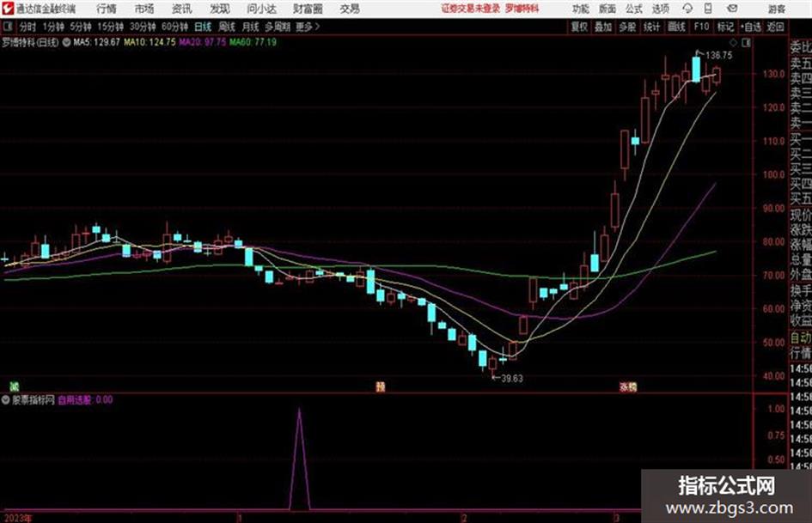The height and width of the screenshot is (523, 812).
Task: Switch to 分时 intraday view
Action: (x=28, y=27)
